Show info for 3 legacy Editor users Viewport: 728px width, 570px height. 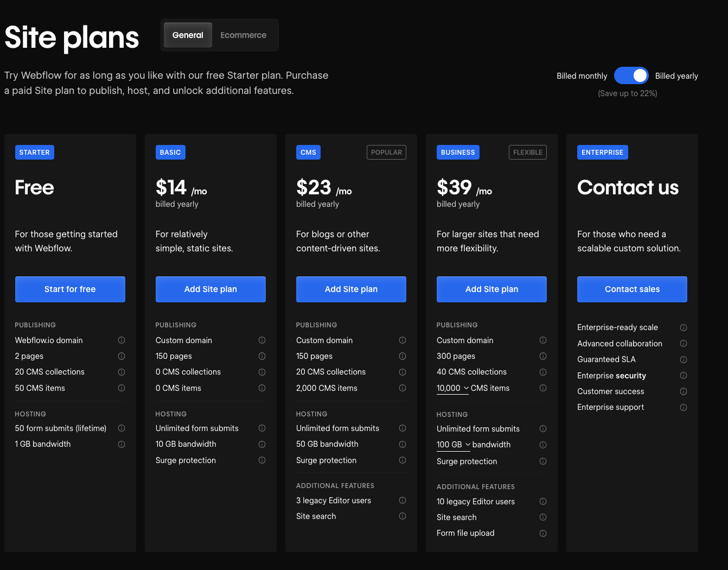tap(403, 501)
